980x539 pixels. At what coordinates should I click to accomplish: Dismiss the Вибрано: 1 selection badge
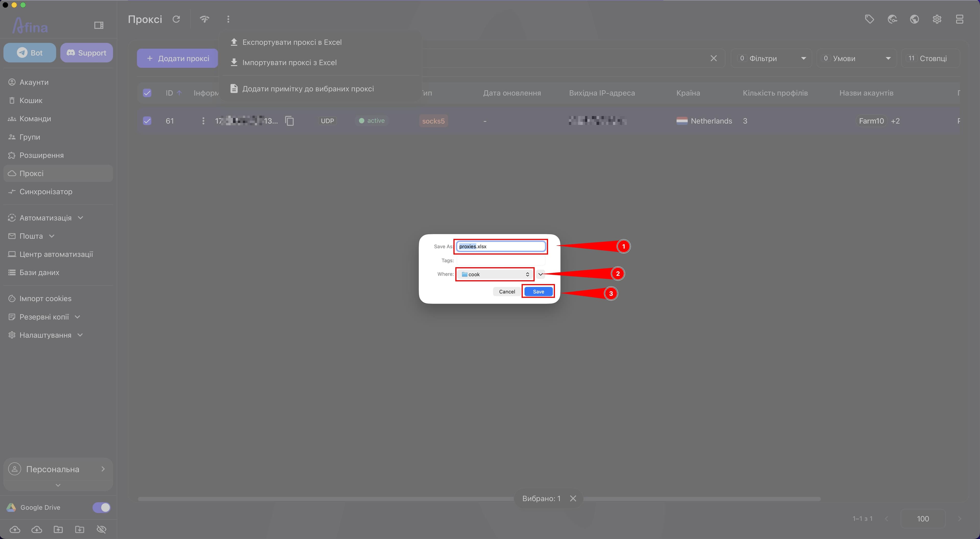[x=573, y=498]
